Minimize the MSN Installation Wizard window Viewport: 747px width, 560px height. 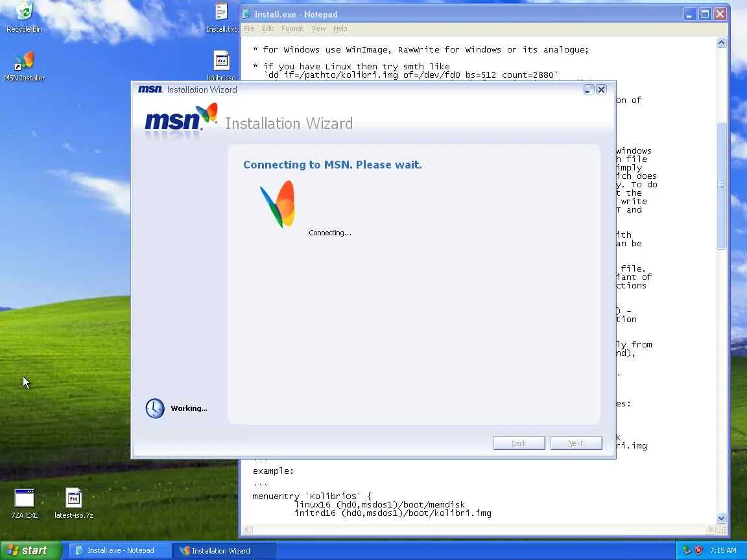589,89
